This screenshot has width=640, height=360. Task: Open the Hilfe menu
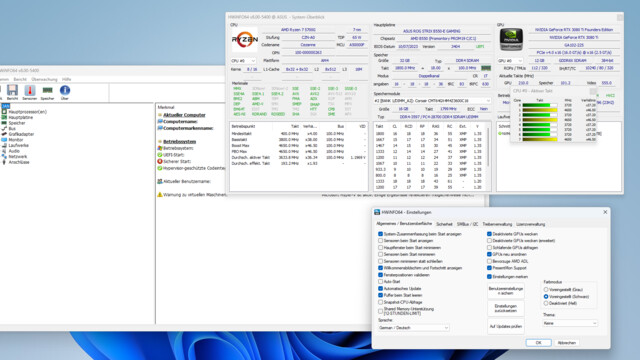coord(67,79)
